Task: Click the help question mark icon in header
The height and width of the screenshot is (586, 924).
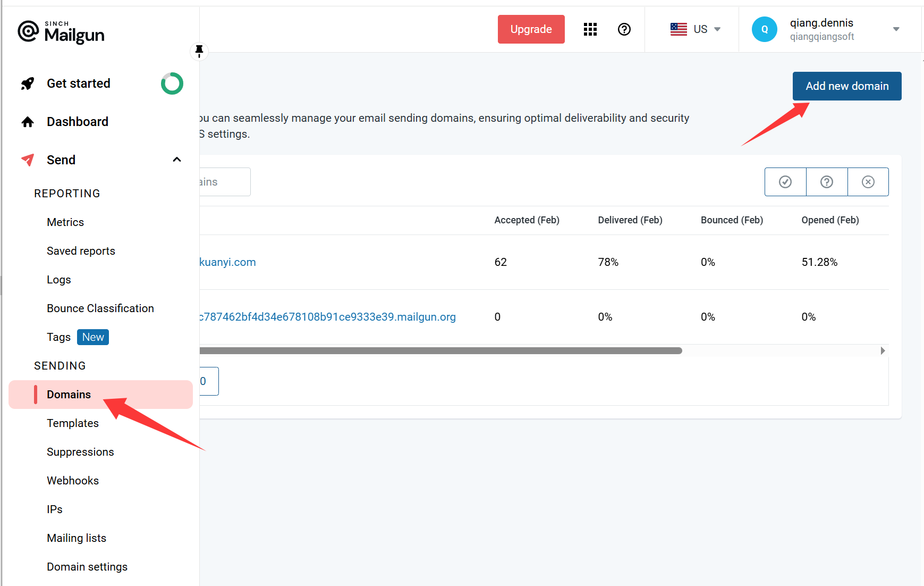Action: (624, 29)
